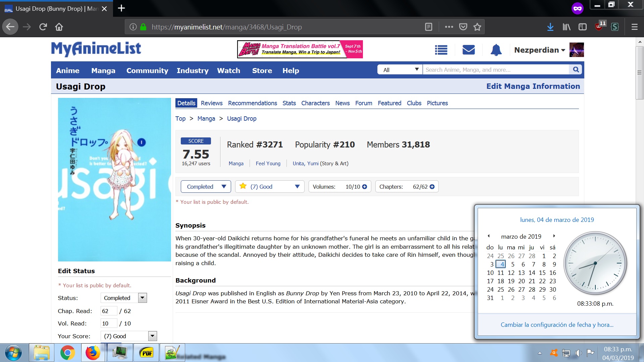Viewport: 644px width, 362px height.
Task: Open the Manga Translation Battle banner
Action: click(300, 49)
